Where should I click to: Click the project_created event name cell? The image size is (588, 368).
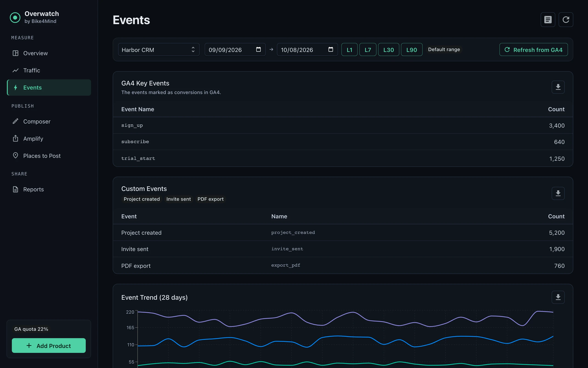tap(293, 233)
